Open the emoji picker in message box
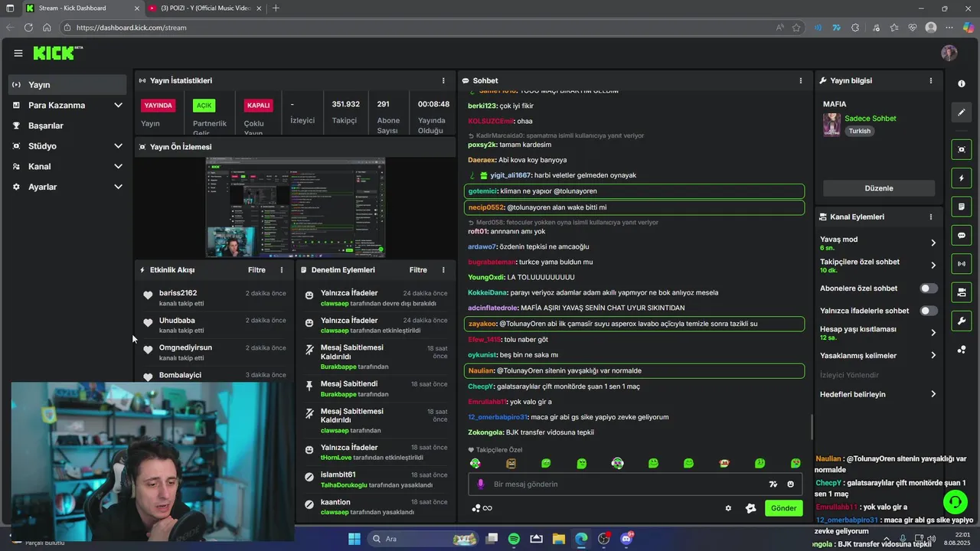The width and height of the screenshot is (980, 551). tap(791, 484)
